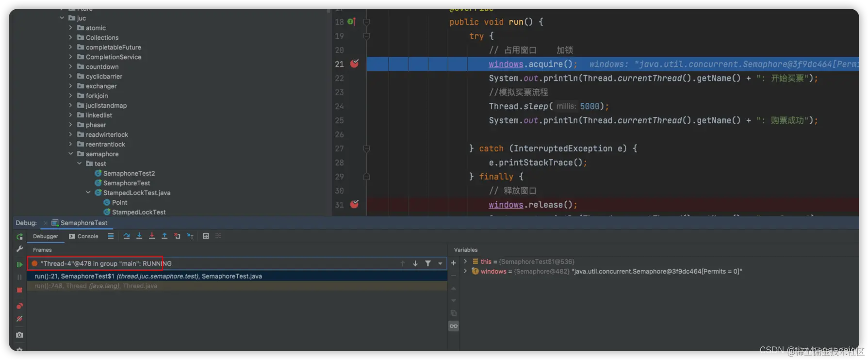Add new watch plus icon

tap(454, 263)
